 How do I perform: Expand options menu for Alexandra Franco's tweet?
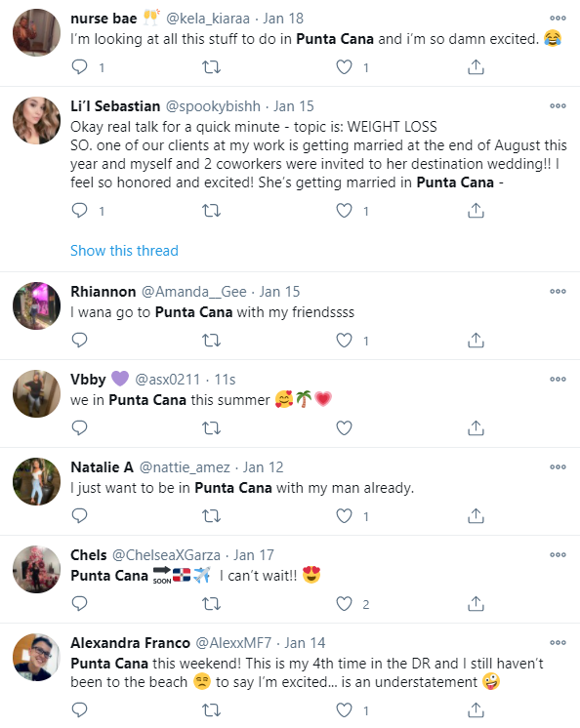click(x=558, y=642)
